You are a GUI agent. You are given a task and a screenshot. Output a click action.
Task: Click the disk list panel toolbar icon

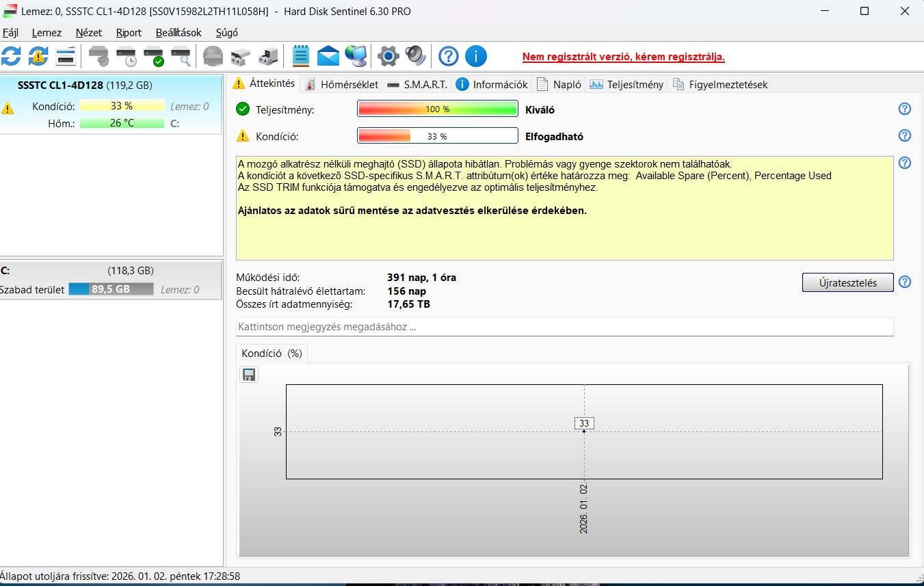coord(66,56)
